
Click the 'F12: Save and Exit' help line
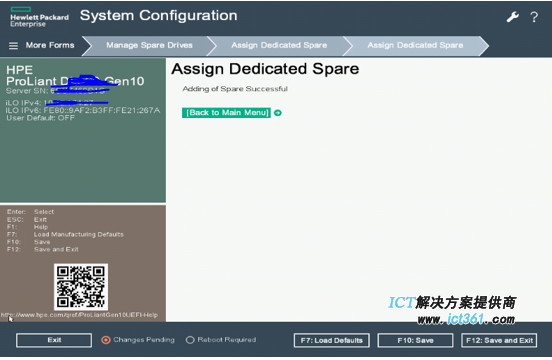pos(43,250)
